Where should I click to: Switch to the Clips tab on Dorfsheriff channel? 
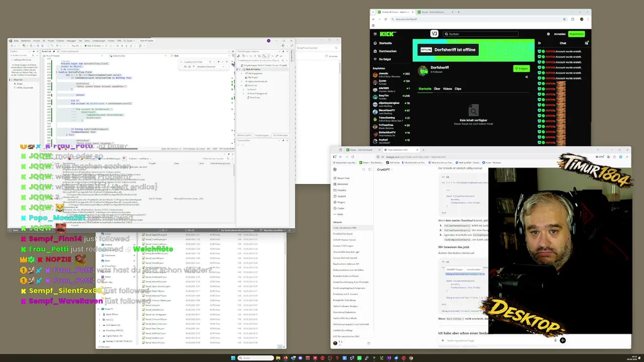click(458, 88)
